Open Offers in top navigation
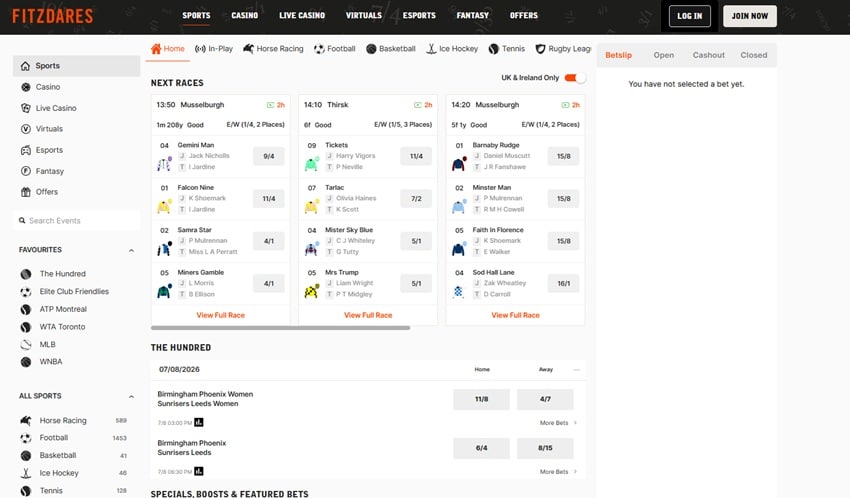Image resolution: width=850 pixels, height=498 pixels. 524,16
